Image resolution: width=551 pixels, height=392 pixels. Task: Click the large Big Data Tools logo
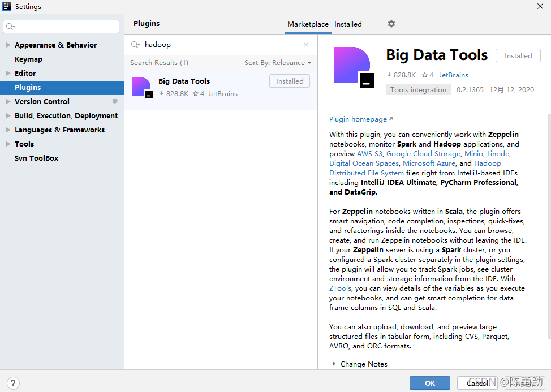pos(354,67)
